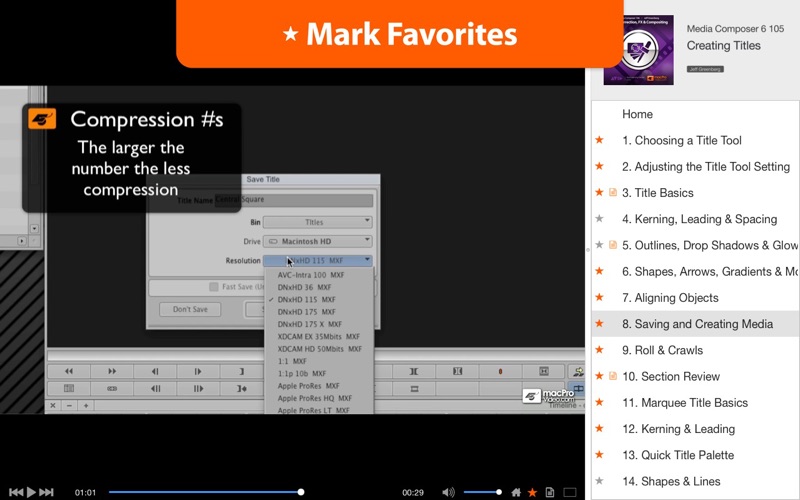800x500 pixels.
Task: Click the volume slider handle
Action: click(498, 492)
